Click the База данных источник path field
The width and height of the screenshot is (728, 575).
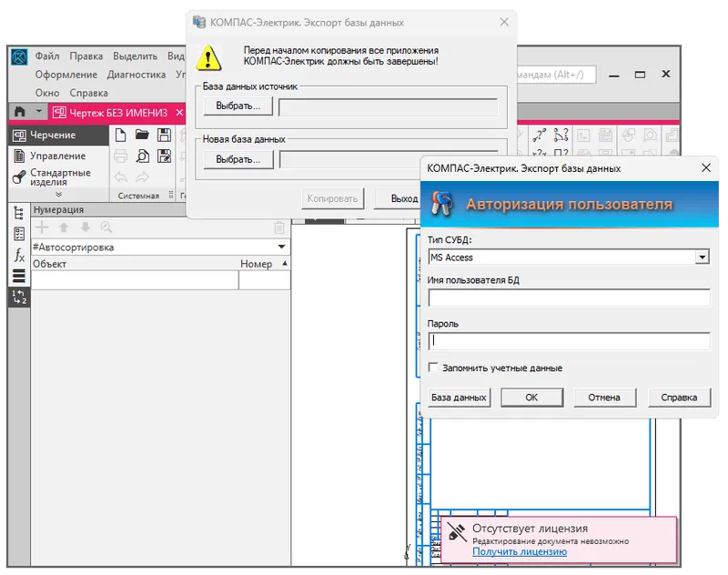coord(388,107)
